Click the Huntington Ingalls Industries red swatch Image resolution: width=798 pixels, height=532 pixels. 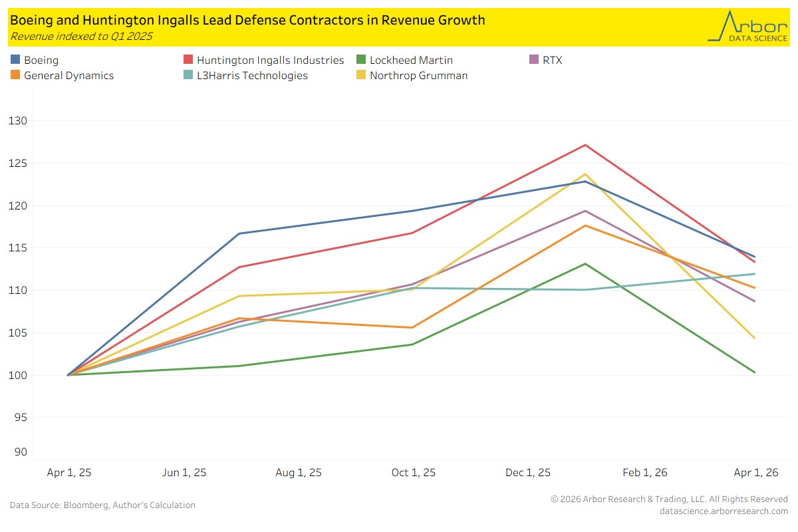pos(188,61)
